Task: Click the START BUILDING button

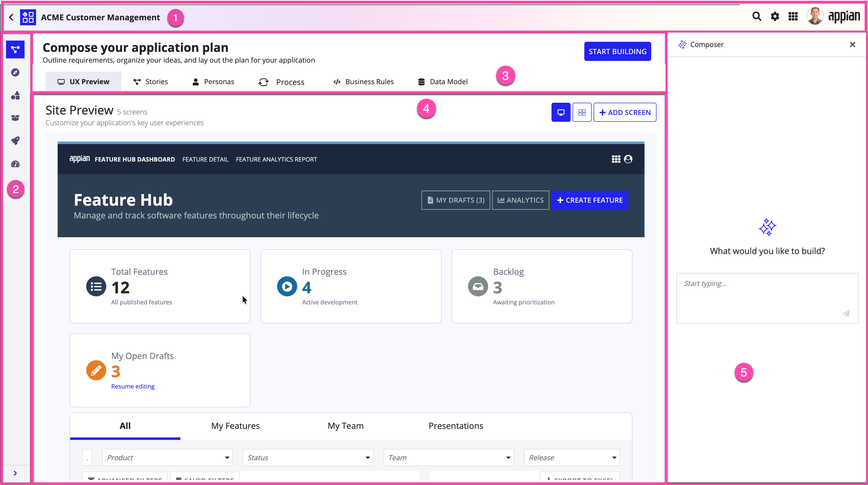Action: [617, 51]
